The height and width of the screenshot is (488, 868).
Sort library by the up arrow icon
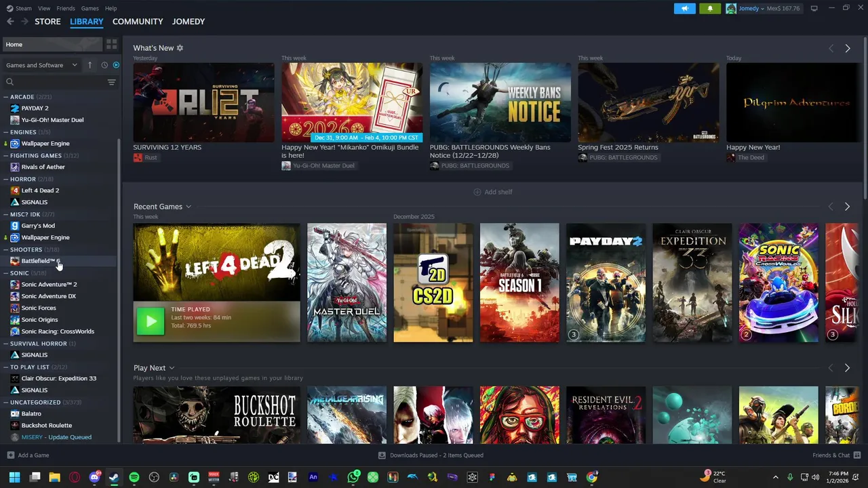[x=90, y=65]
